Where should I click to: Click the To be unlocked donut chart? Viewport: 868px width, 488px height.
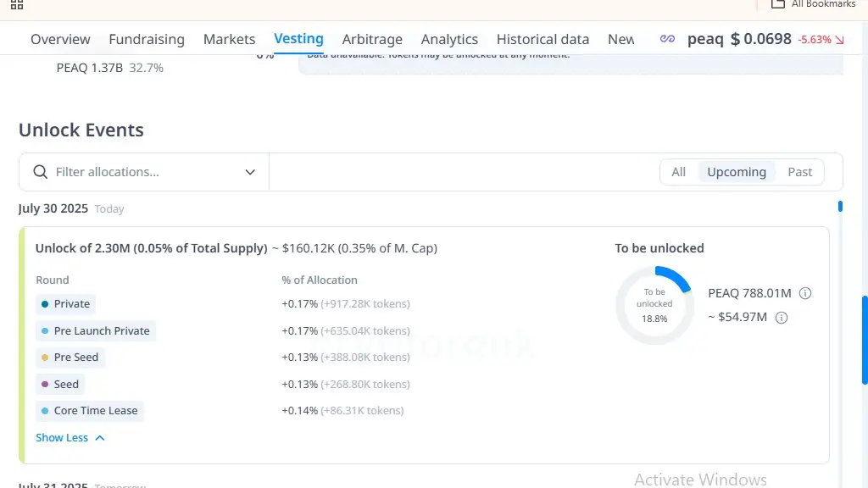click(654, 305)
